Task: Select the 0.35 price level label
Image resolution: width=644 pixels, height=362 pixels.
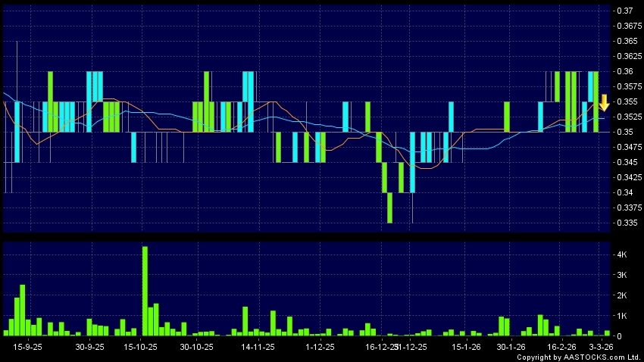Action: 626,132
